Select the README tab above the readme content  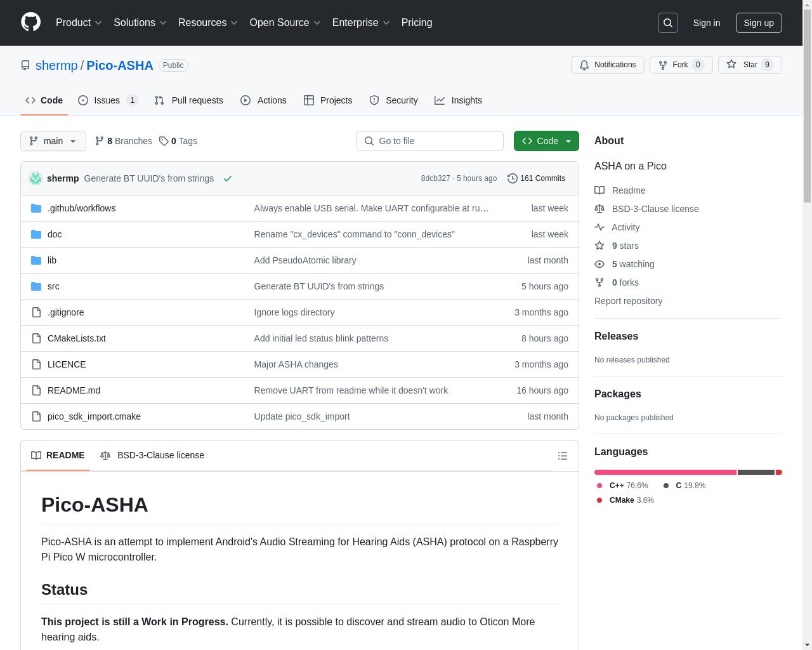click(58, 455)
